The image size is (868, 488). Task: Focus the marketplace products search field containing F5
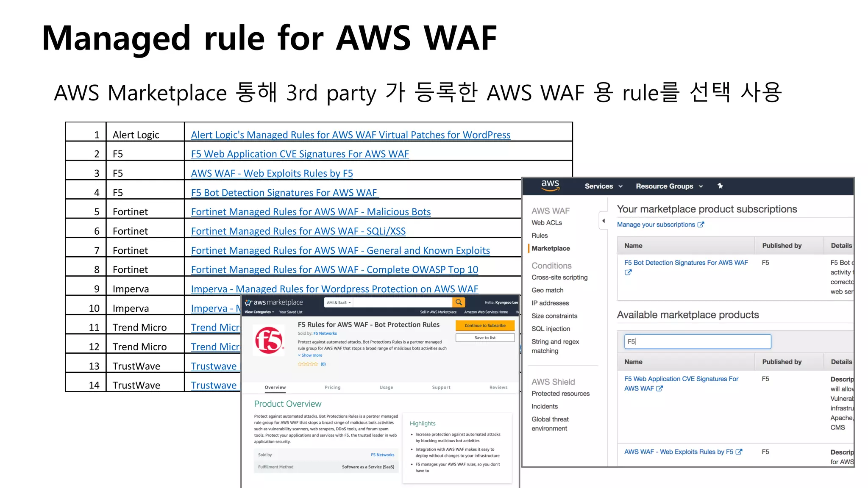click(x=697, y=342)
